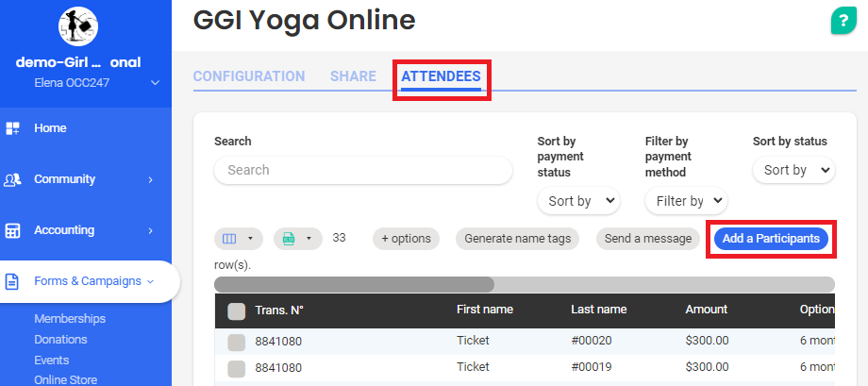Click the Generate name tags button
Image resolution: width=868 pixels, height=386 pixels.
pyautogui.click(x=517, y=239)
